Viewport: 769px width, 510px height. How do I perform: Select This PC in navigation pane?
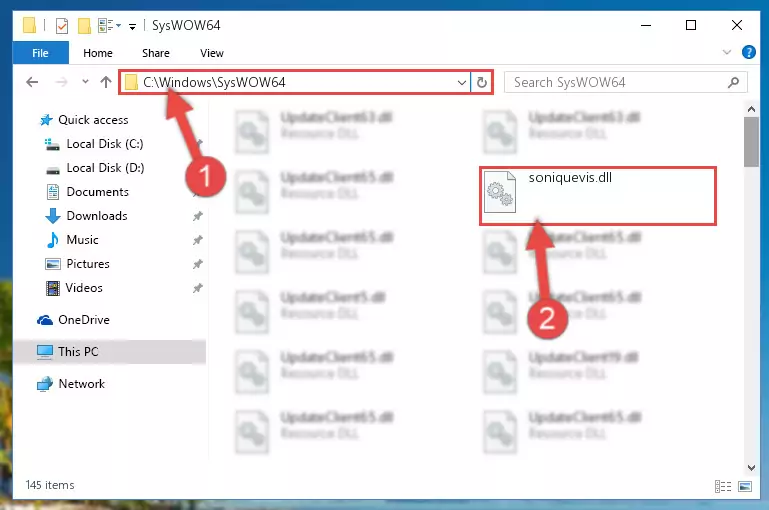pyautogui.click(x=78, y=352)
